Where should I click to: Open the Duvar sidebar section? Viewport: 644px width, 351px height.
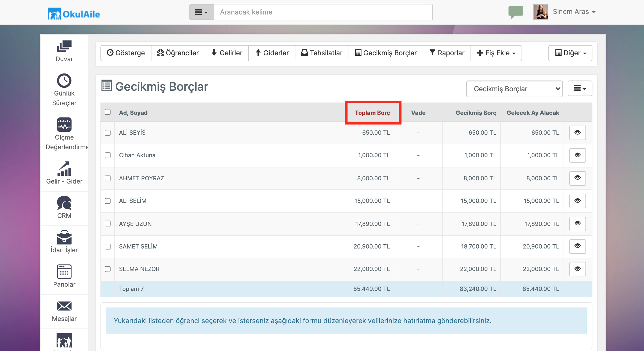pos(64,51)
